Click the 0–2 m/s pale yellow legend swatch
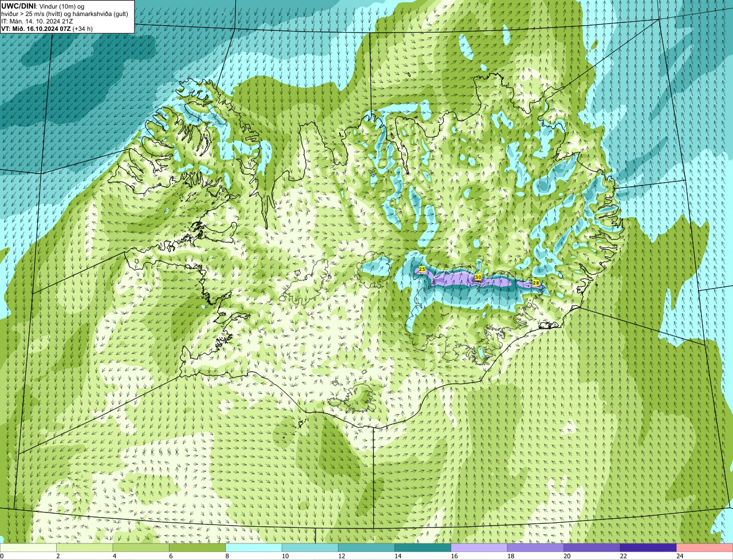The image size is (733, 560). pyautogui.click(x=28, y=548)
